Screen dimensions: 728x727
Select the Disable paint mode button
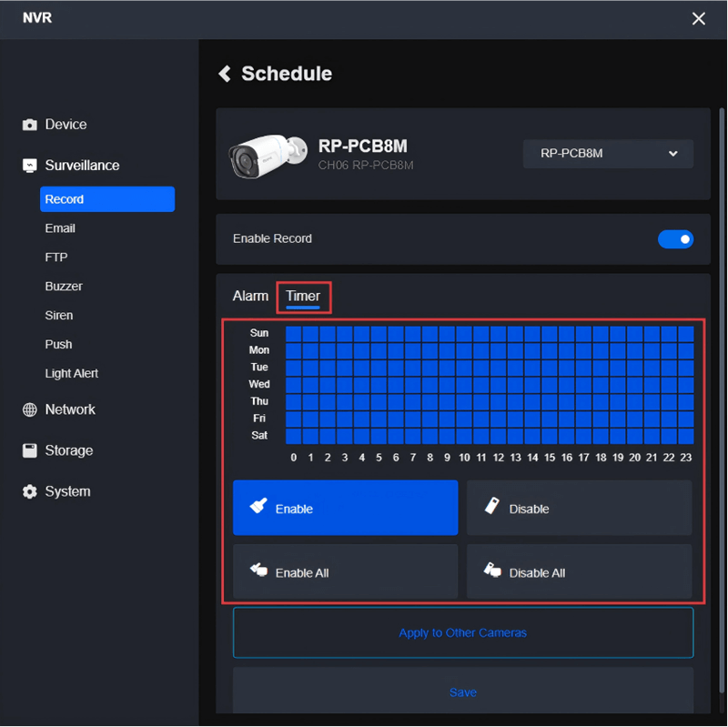point(579,508)
